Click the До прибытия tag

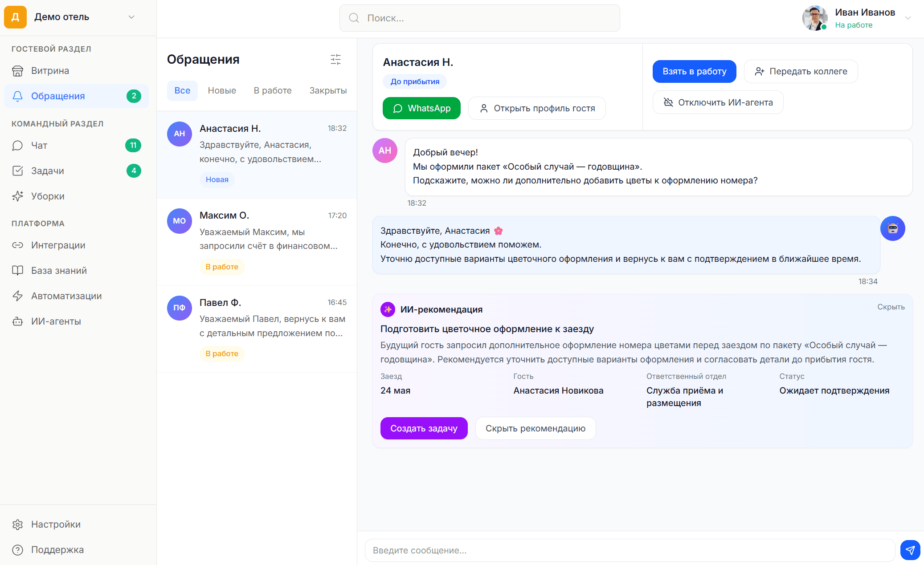415,82
